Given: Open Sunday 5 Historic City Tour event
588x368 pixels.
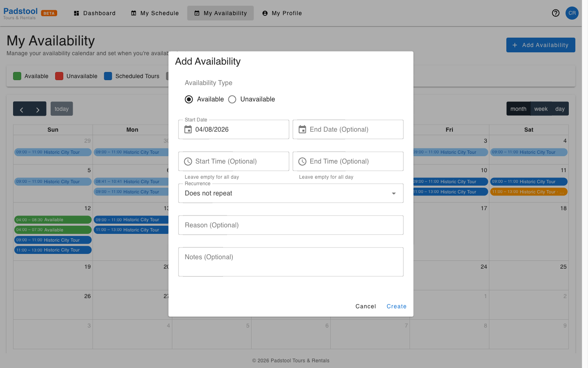Looking at the screenshot, I should coord(53,182).
